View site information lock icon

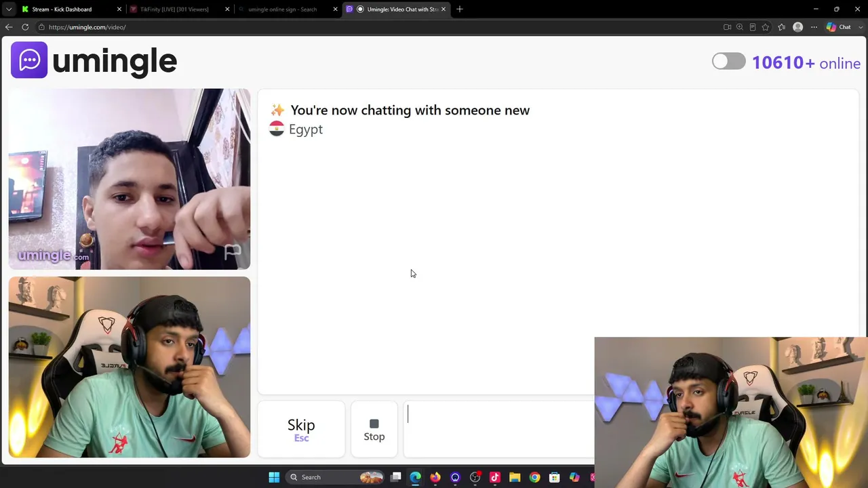[41, 27]
